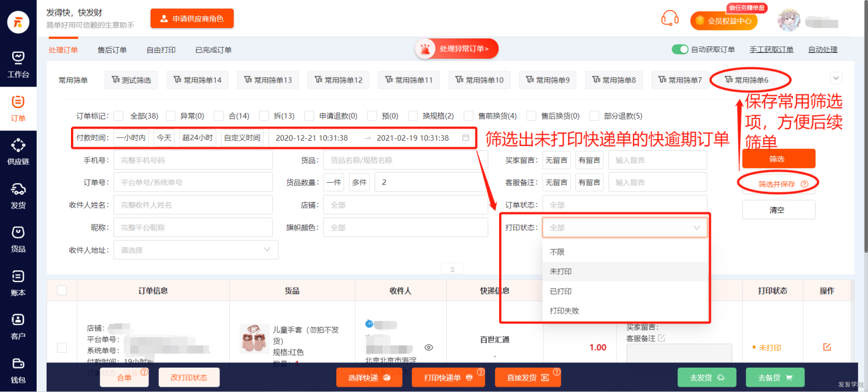868x392 pixels.
Task: Open the 收件人地址 dropdown
Action: click(x=196, y=250)
